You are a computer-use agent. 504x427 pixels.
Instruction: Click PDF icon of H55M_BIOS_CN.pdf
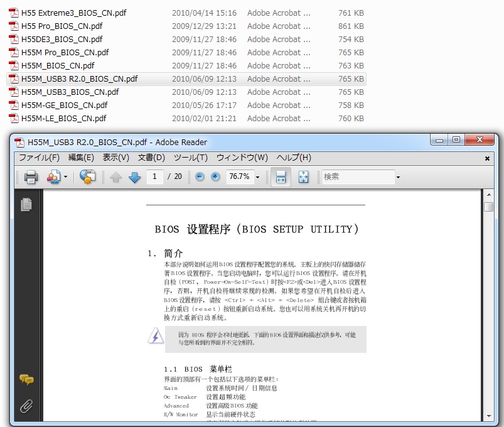[14, 65]
